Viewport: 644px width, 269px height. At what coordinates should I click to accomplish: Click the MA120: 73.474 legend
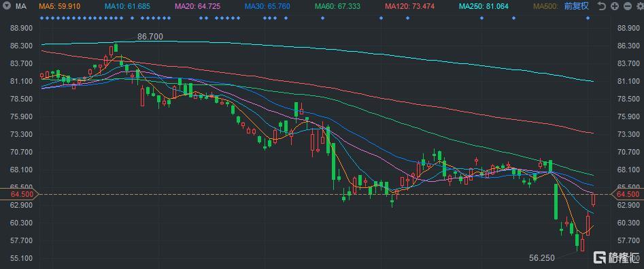coord(409,6)
